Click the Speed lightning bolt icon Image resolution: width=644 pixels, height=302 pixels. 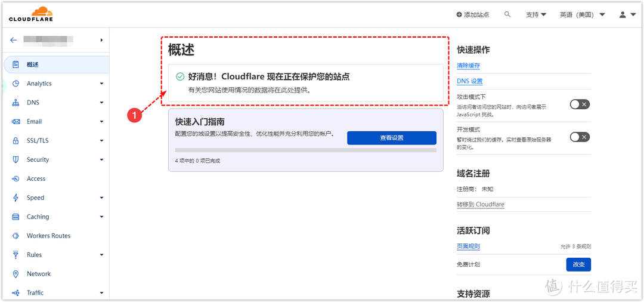16,198
